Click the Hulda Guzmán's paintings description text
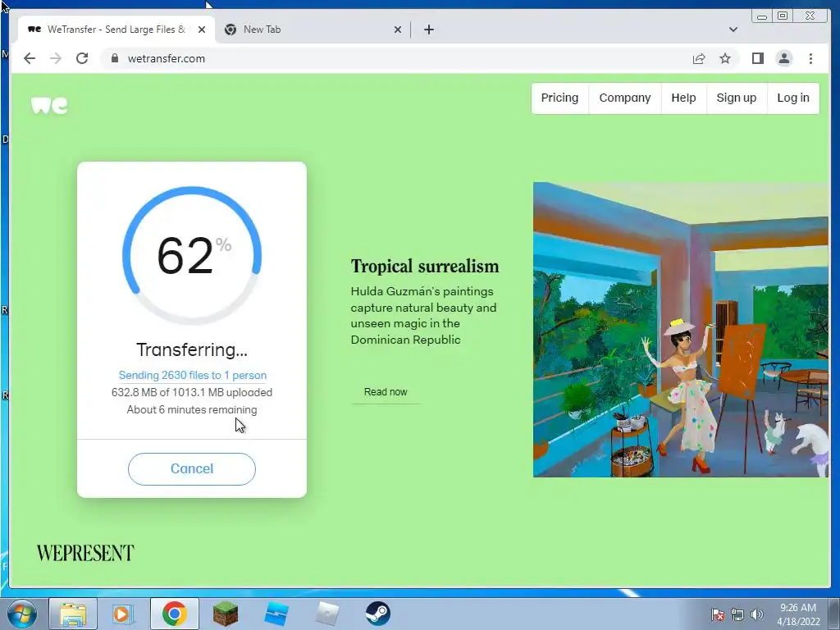Viewport: 840px width, 630px height. click(424, 316)
